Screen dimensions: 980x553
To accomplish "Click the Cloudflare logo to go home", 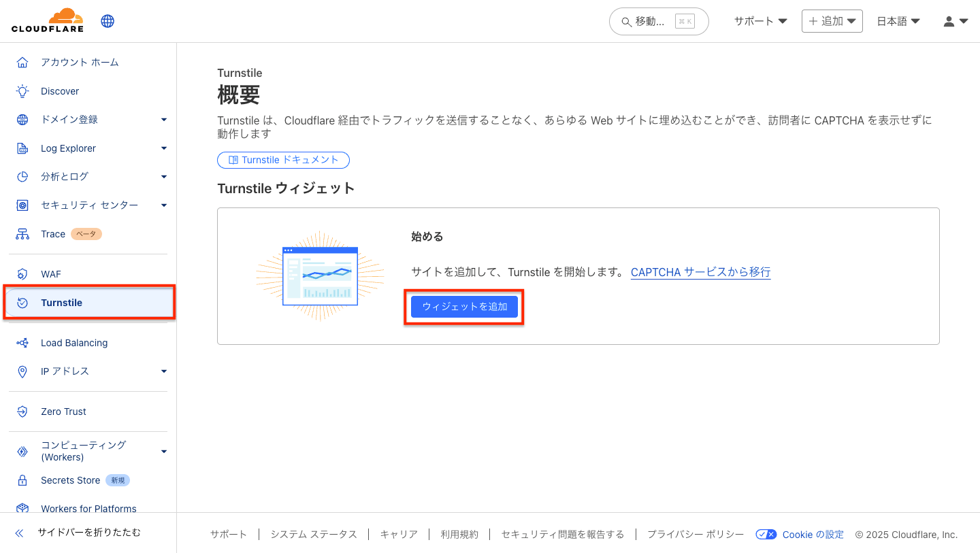I will (x=46, y=20).
